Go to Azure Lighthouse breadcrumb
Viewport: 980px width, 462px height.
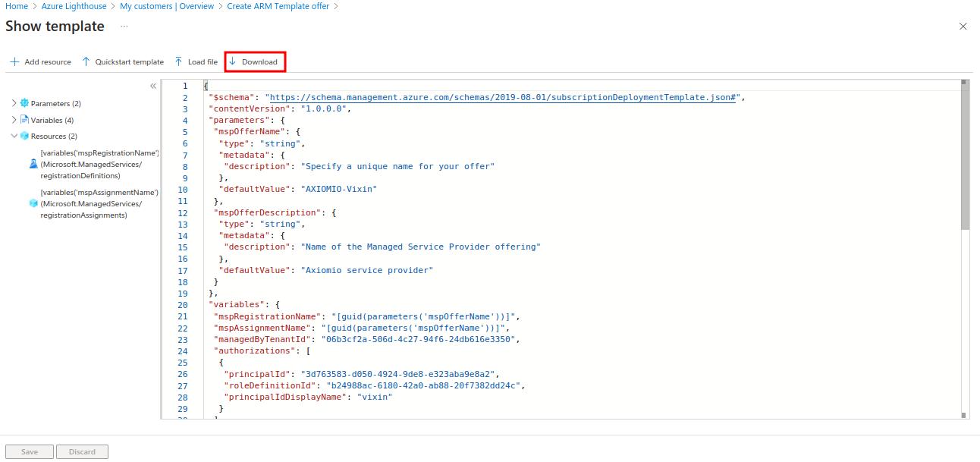click(76, 6)
